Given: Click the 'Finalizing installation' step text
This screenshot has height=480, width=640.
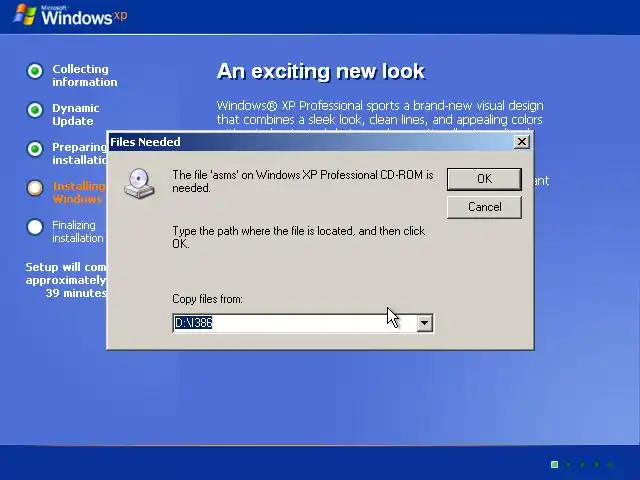Looking at the screenshot, I should click(x=78, y=231).
